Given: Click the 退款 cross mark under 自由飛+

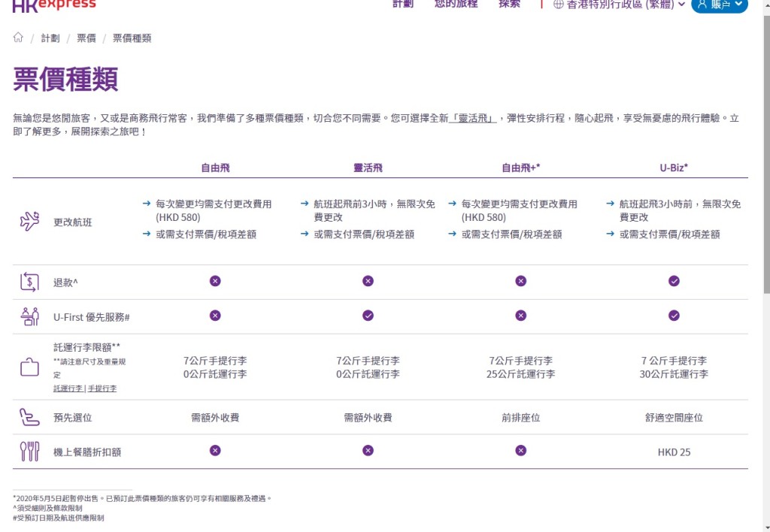Looking at the screenshot, I should (x=521, y=281).
